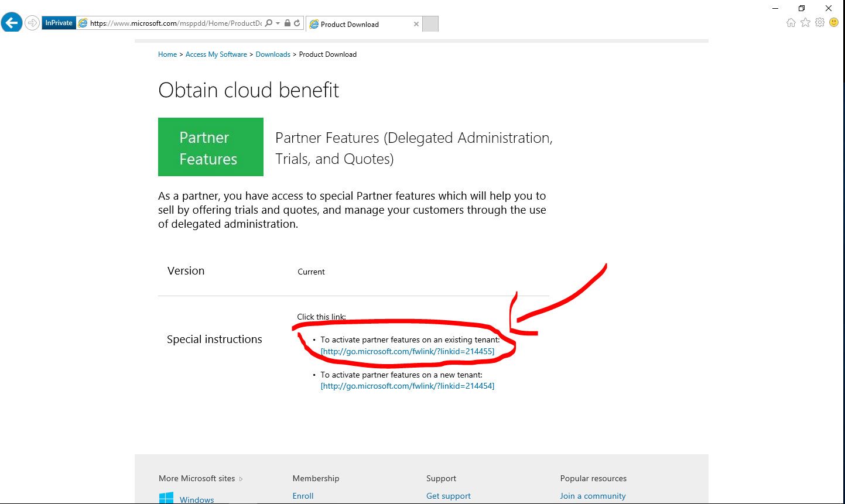Click the Obtain cloud benefit heading
845x504 pixels.
(x=249, y=90)
